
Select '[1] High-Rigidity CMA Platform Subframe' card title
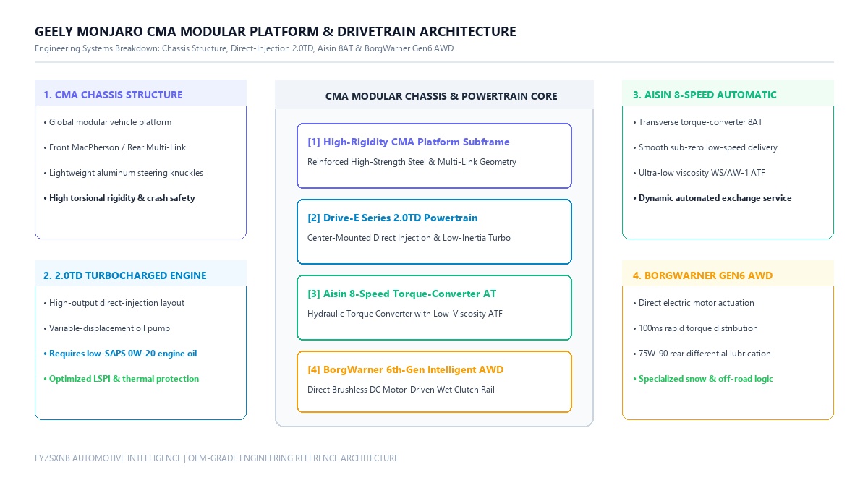pos(409,142)
